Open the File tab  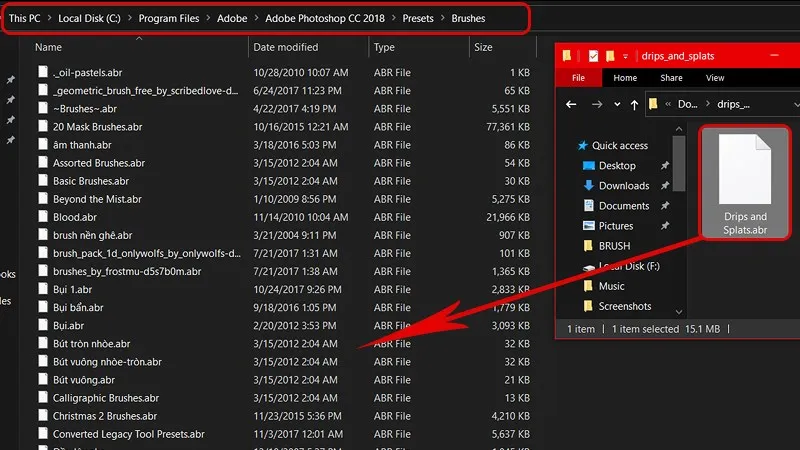[x=578, y=78]
